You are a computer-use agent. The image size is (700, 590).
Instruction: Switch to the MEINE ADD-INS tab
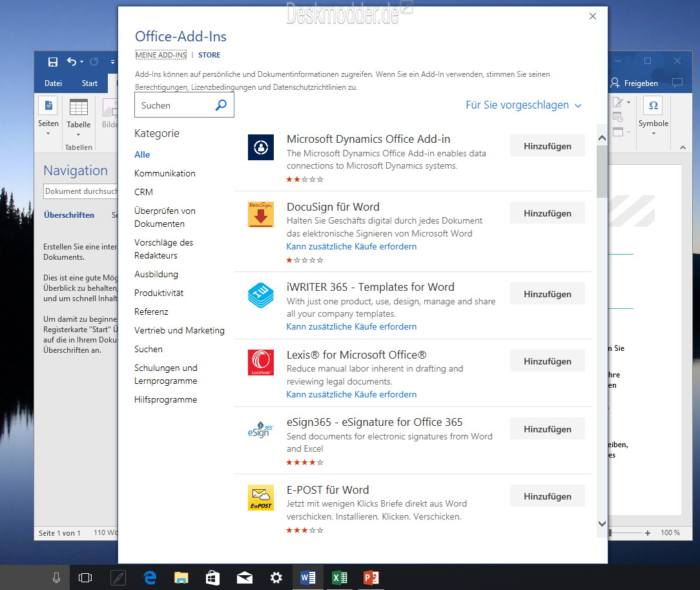161,55
